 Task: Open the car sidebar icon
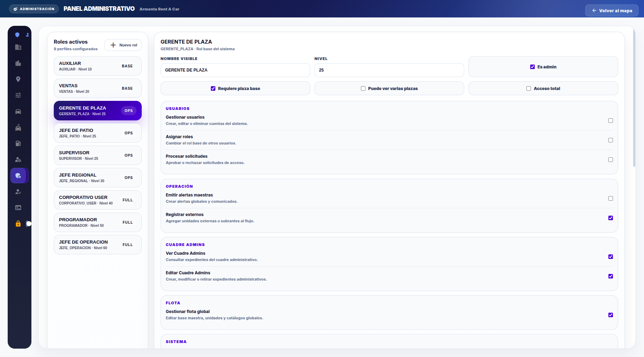pyautogui.click(x=18, y=111)
